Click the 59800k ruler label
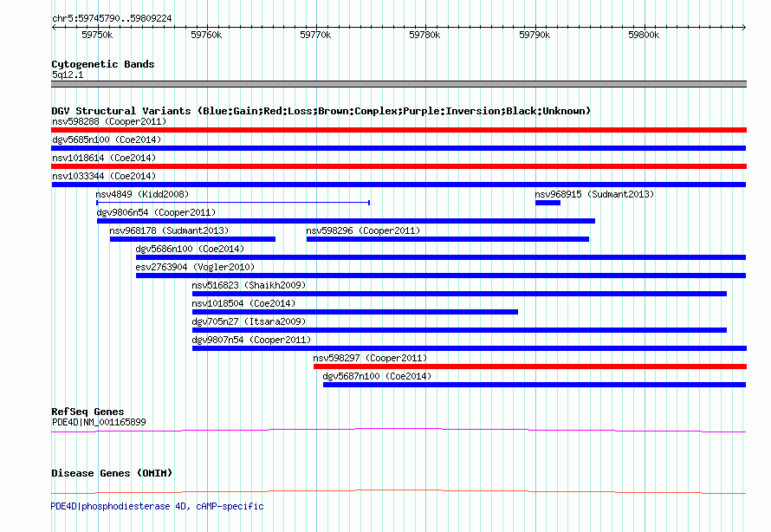Image resolution: width=771 pixels, height=532 pixels. (x=644, y=35)
